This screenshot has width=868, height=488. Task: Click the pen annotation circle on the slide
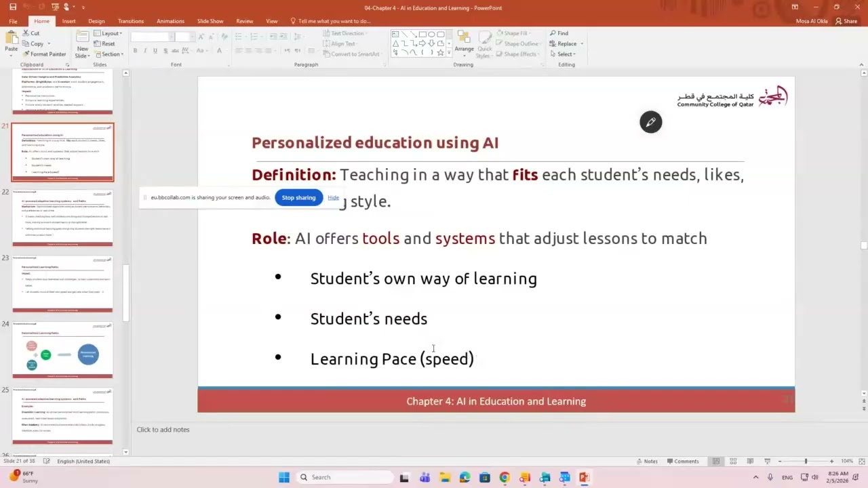[650, 122]
